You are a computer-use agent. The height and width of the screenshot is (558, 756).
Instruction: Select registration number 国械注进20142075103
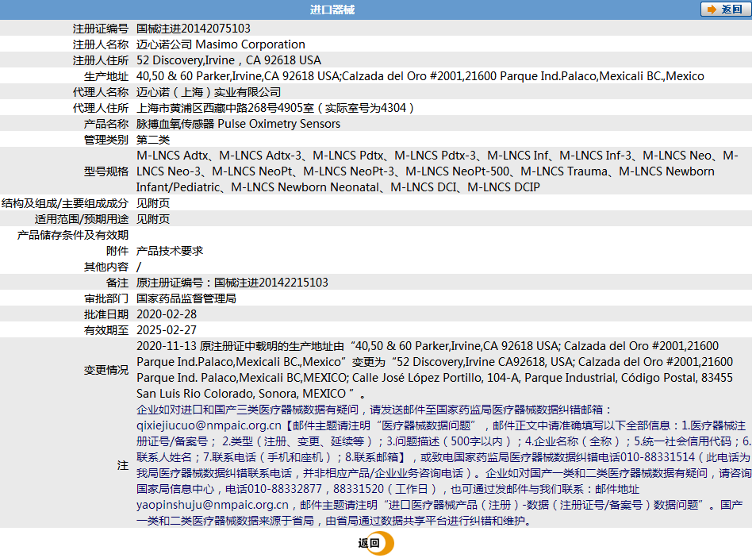[x=194, y=29]
